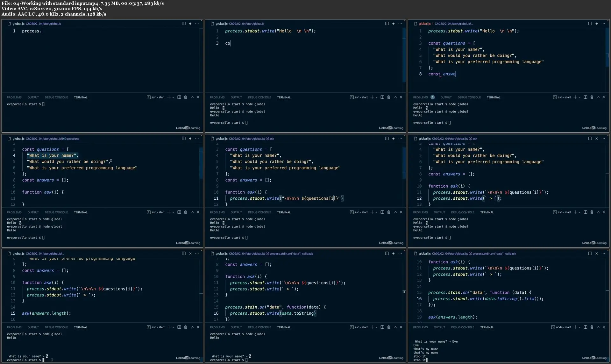Open terminal profile dropdown in the 'process.' only frame
The height and width of the screenshot is (364, 611).
click(x=173, y=97)
